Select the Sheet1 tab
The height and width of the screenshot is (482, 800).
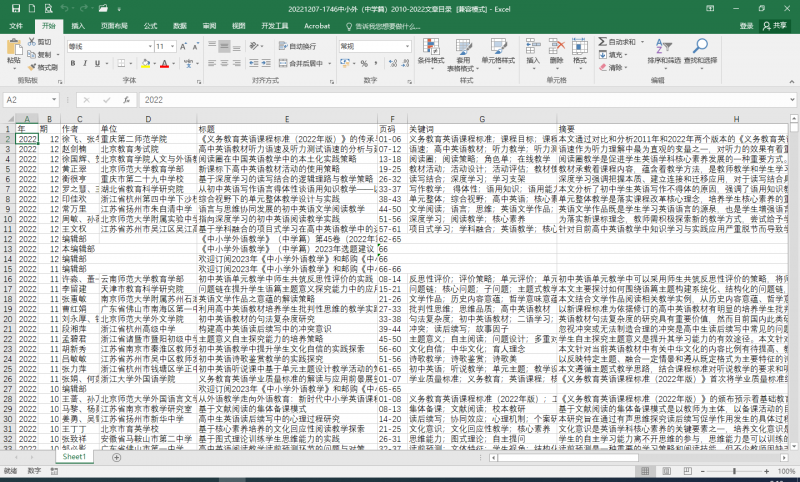tap(74, 457)
